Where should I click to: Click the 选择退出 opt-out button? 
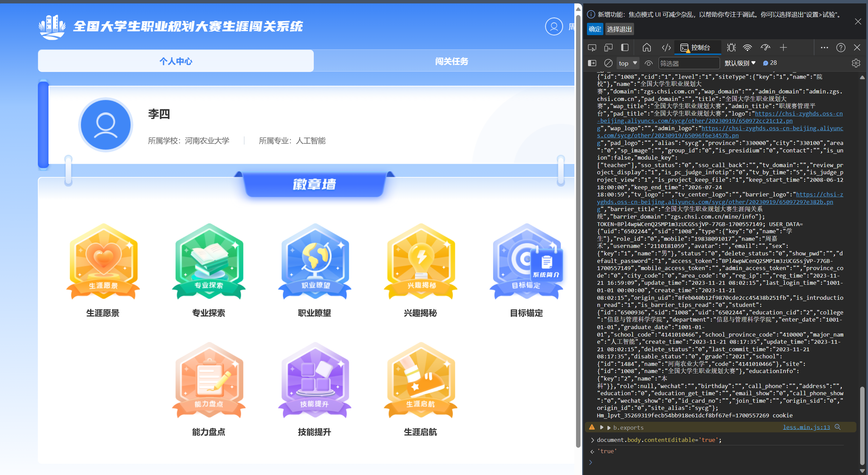click(x=619, y=29)
